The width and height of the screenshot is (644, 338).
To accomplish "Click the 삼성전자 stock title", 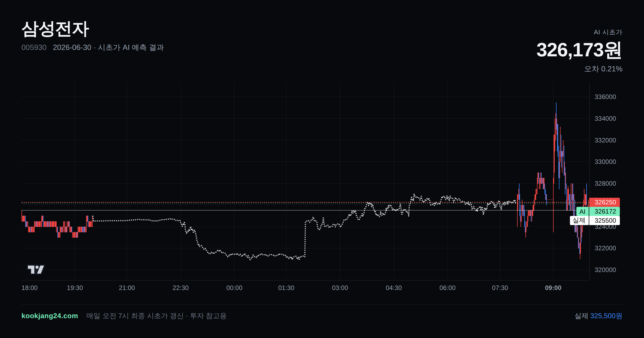I will pos(55,29).
